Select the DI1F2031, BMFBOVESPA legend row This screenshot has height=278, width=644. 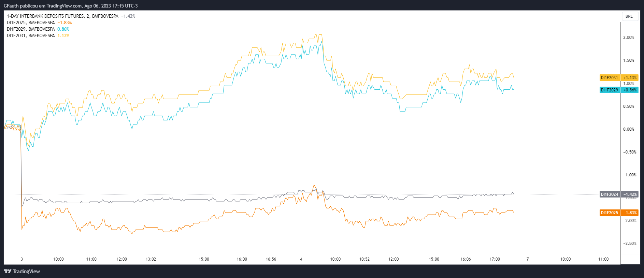(38, 35)
